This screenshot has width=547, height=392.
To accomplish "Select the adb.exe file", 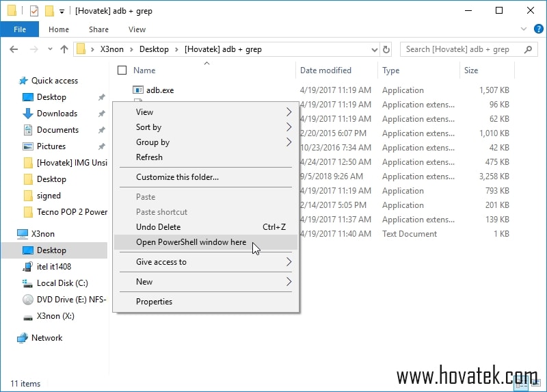I will pos(160,90).
